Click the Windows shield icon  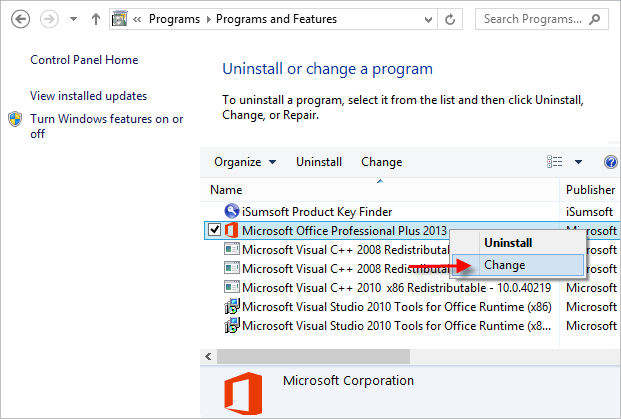click(x=15, y=119)
